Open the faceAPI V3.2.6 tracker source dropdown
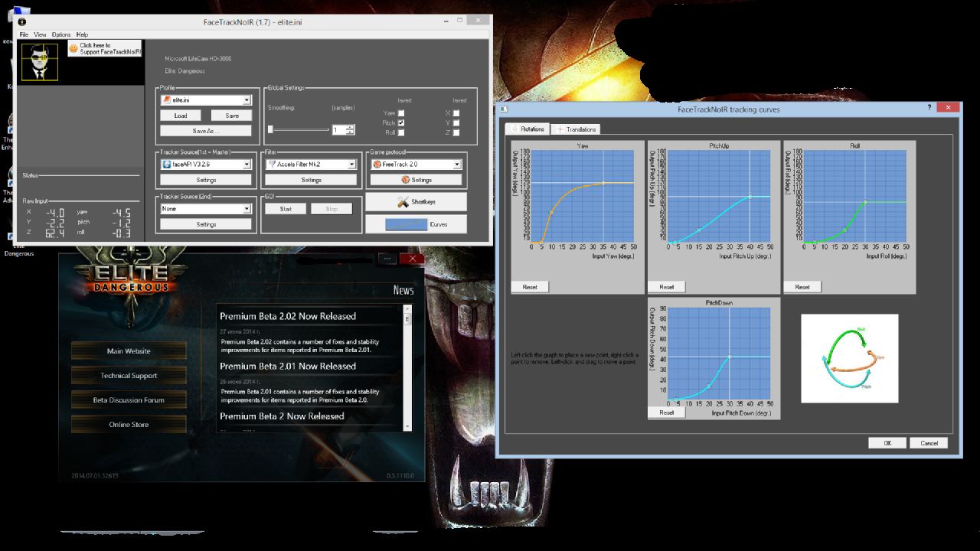Image resolution: width=980 pixels, height=551 pixels. tap(206, 165)
